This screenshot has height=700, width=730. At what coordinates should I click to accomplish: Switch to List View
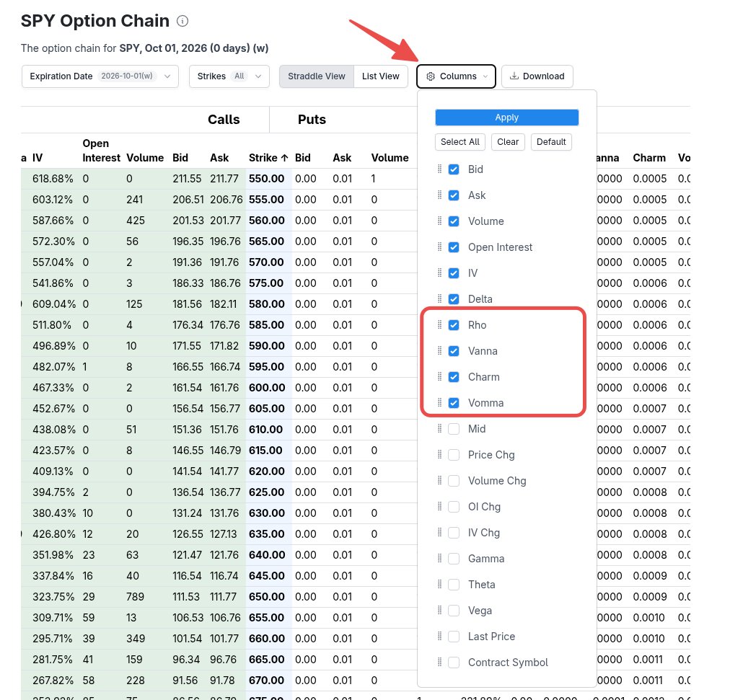point(381,76)
